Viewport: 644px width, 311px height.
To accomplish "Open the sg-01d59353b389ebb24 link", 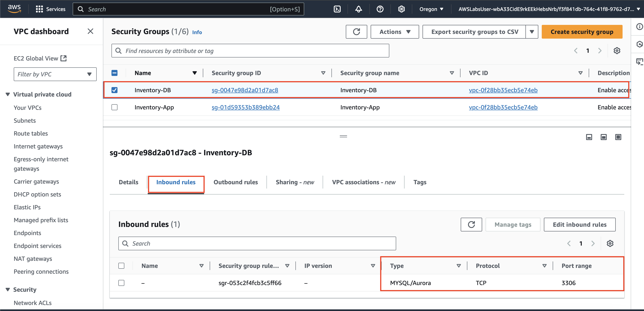I will click(x=245, y=107).
